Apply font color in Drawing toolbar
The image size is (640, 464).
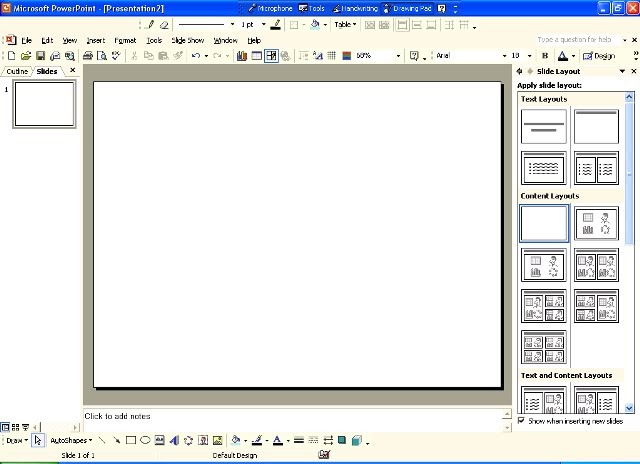click(278, 440)
